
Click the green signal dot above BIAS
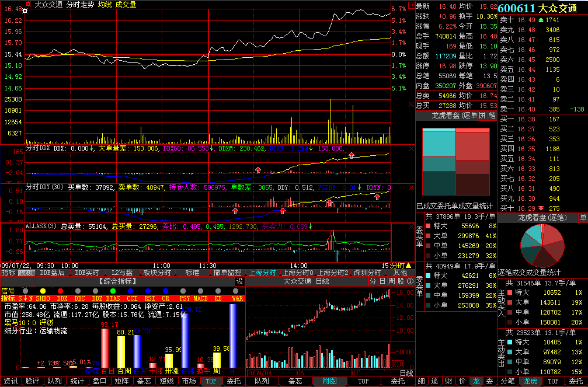coord(113,291)
